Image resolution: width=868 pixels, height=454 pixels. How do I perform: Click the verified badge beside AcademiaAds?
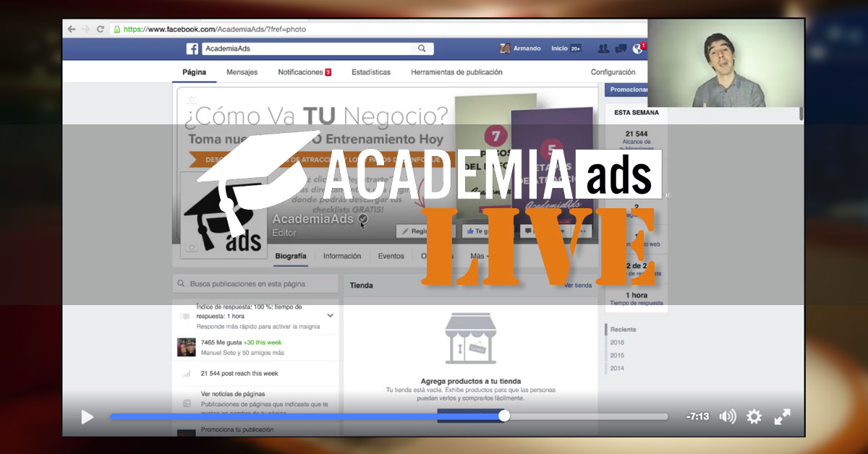click(x=363, y=219)
